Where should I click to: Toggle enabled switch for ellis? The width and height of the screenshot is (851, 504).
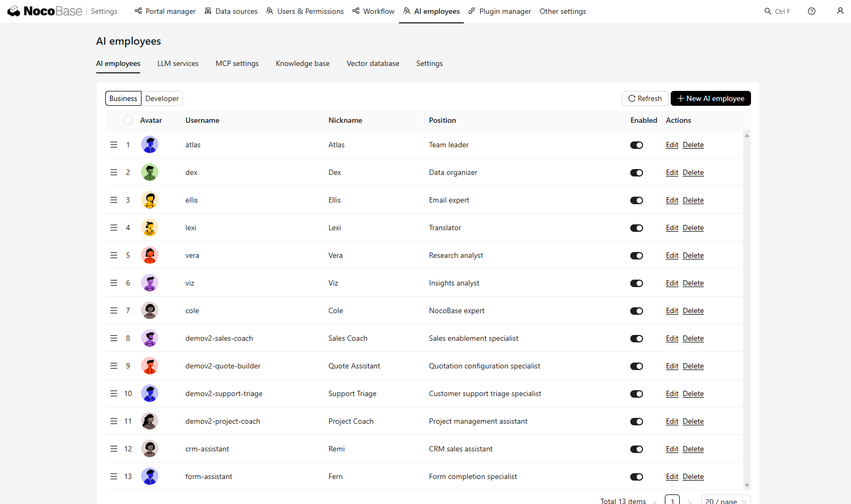[637, 200]
